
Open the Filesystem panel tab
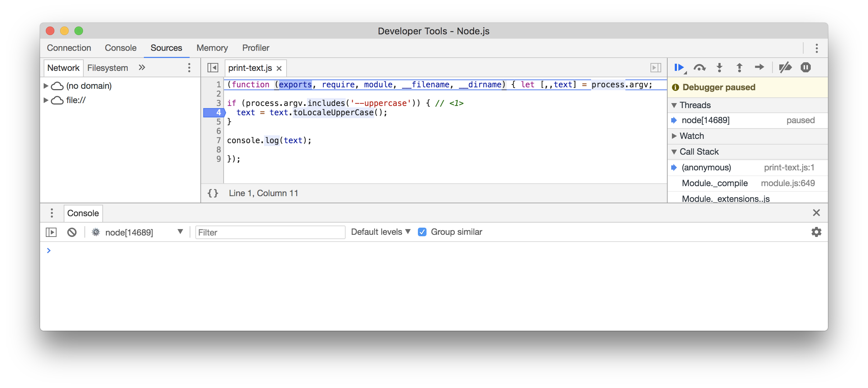pos(107,68)
